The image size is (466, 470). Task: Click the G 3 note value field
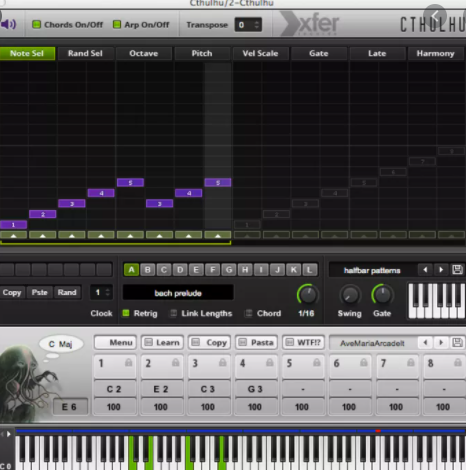click(256, 389)
